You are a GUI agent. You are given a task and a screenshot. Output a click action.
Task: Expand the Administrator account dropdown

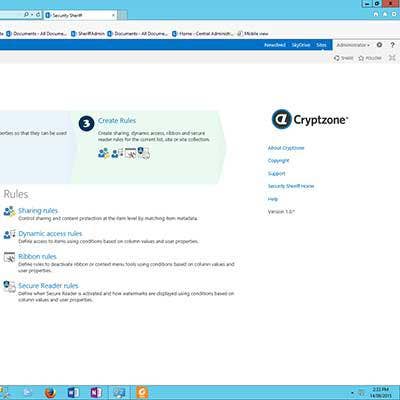(x=353, y=45)
